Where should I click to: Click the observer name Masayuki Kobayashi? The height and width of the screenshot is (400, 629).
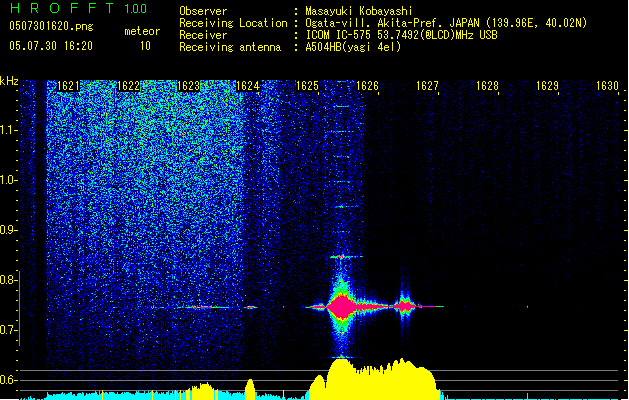coord(359,11)
